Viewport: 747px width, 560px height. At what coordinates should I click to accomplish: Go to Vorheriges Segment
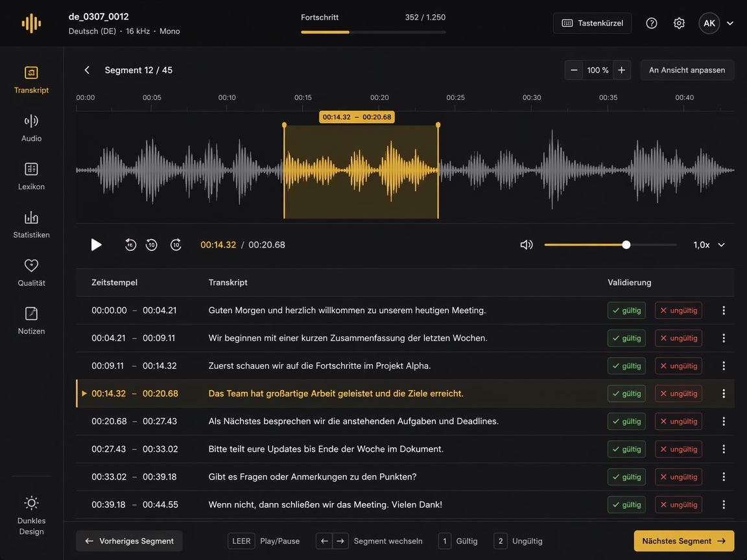(x=129, y=541)
